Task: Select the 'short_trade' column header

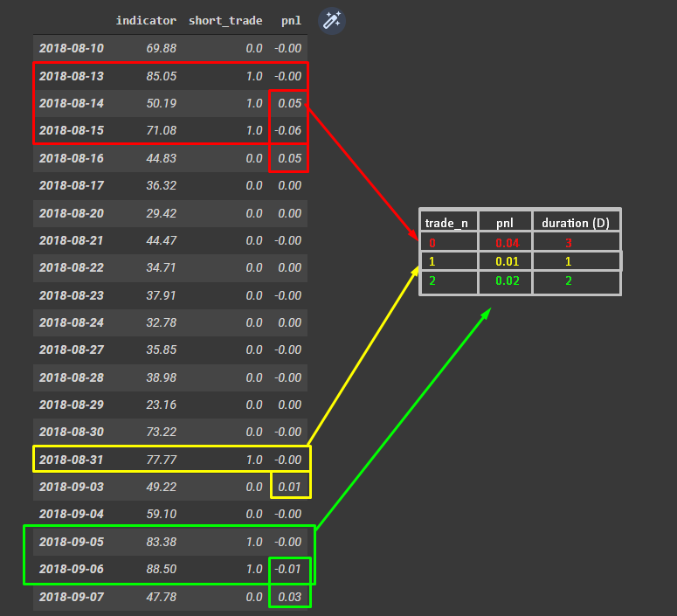Action: [225, 21]
